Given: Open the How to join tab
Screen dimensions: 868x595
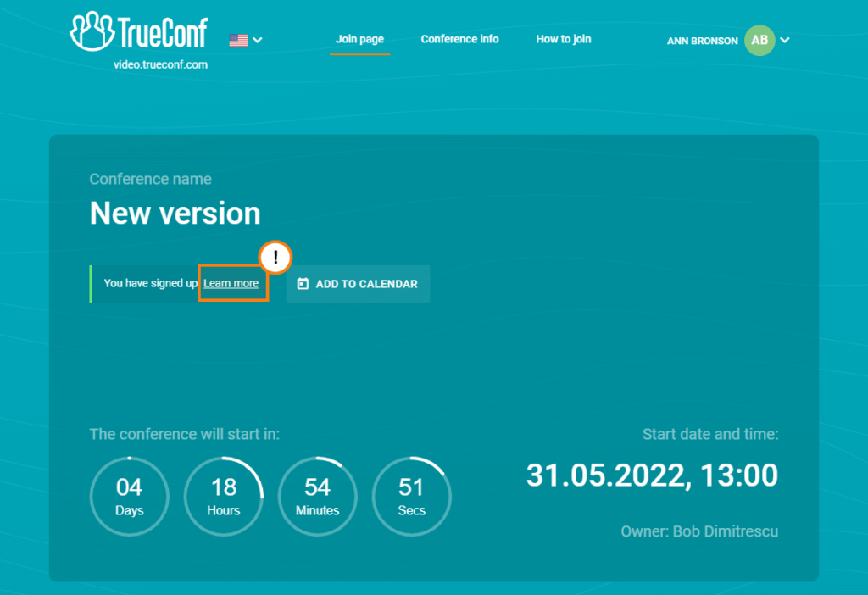Looking at the screenshot, I should pyautogui.click(x=563, y=39).
